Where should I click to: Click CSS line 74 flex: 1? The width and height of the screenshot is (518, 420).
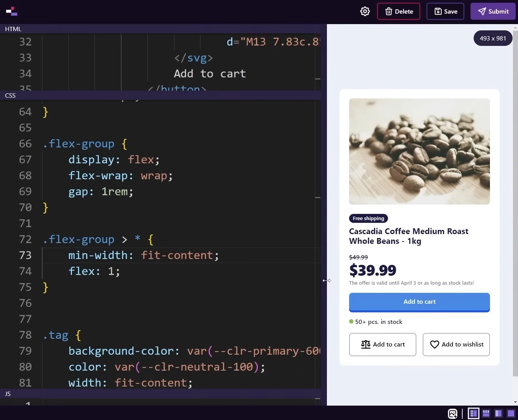tap(94, 271)
